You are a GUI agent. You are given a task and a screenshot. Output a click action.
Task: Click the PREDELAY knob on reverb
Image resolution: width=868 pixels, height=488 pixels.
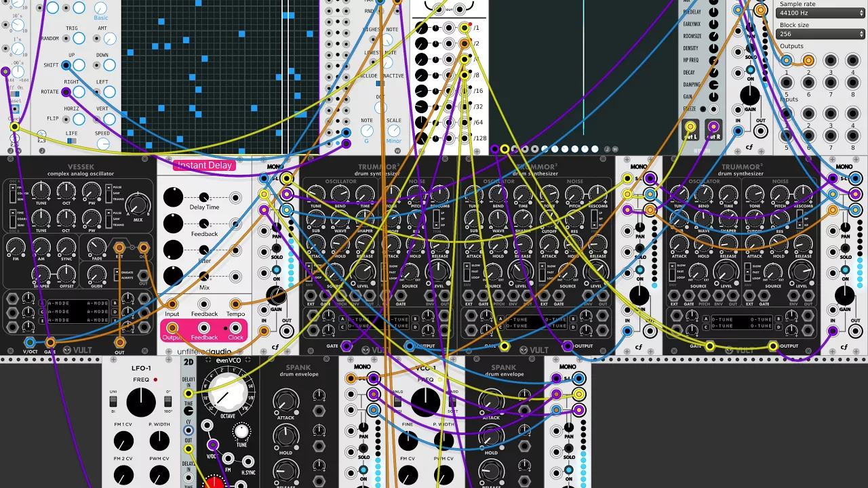[713, 12]
